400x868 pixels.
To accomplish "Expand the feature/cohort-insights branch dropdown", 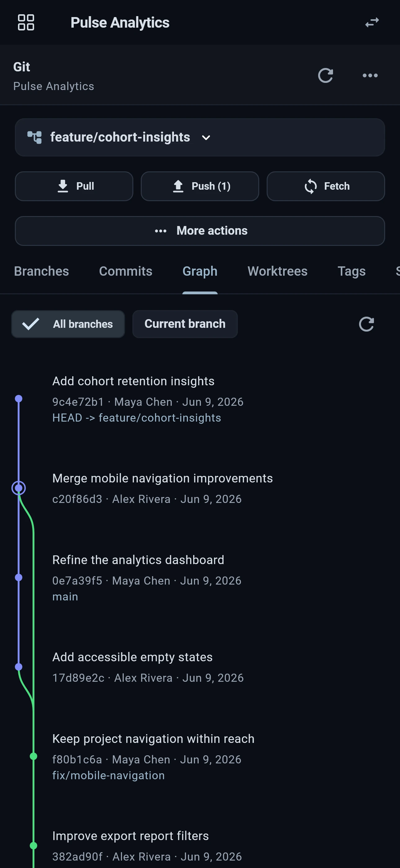I will 206,138.
